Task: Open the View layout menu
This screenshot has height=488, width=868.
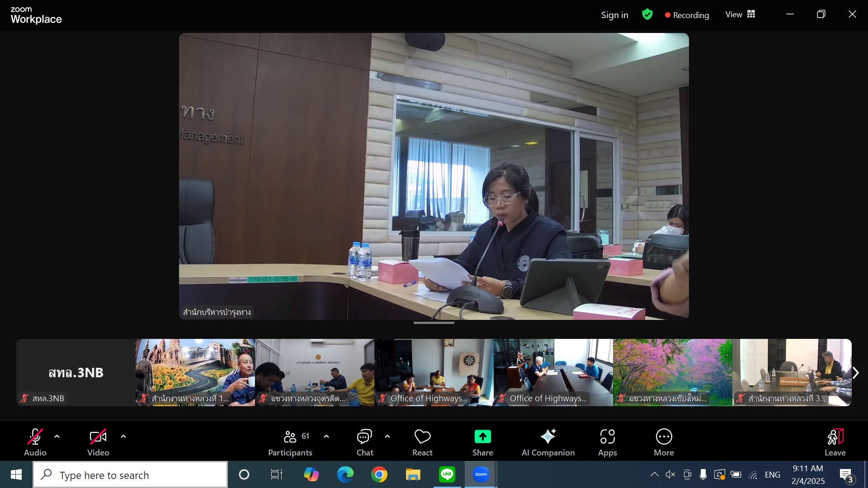Action: (x=740, y=14)
